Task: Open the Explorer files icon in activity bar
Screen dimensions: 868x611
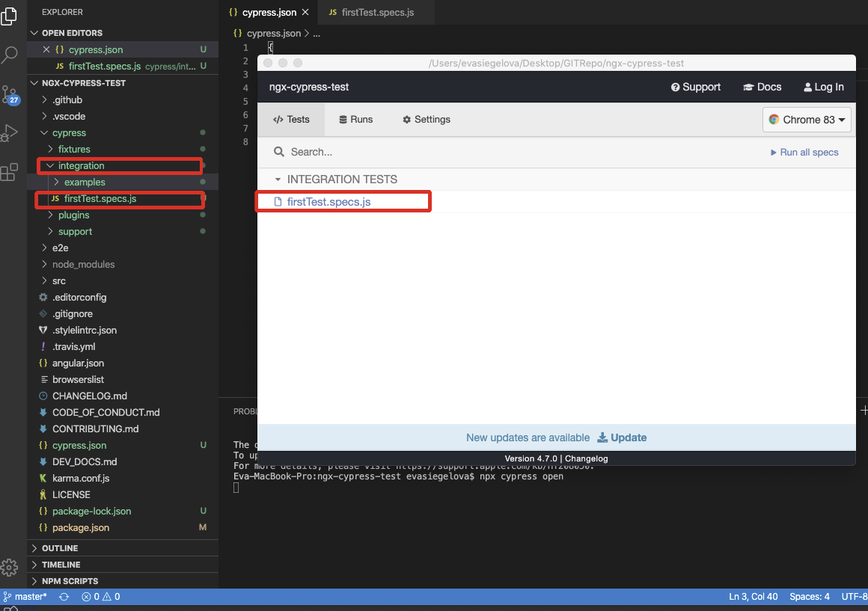Action: (9, 16)
